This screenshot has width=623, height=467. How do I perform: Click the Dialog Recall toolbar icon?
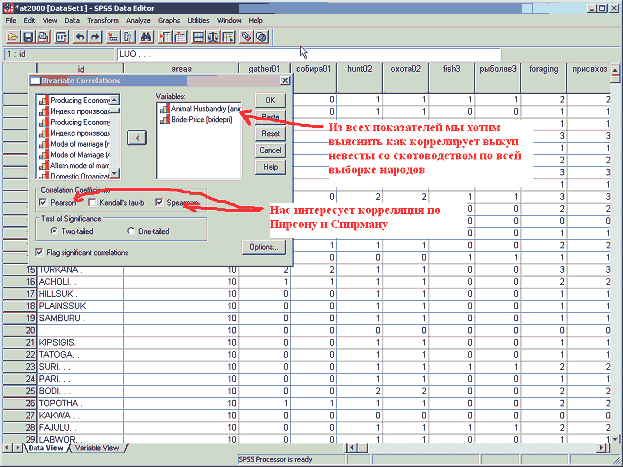[x=63, y=36]
